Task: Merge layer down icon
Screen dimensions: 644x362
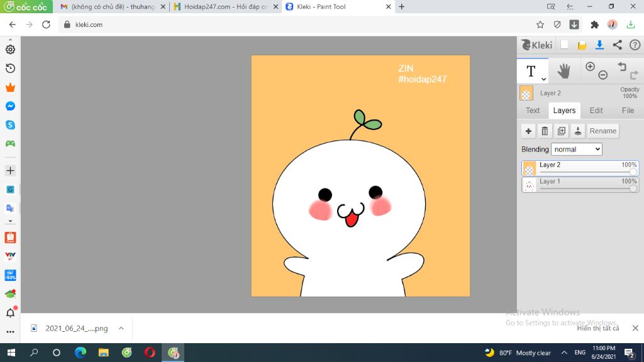Action: pyautogui.click(x=578, y=131)
